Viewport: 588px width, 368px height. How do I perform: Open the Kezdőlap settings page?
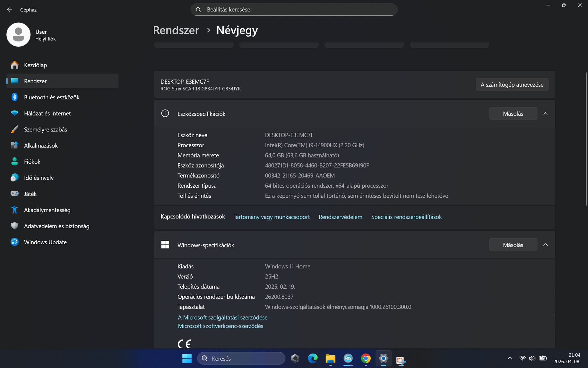pos(62,65)
